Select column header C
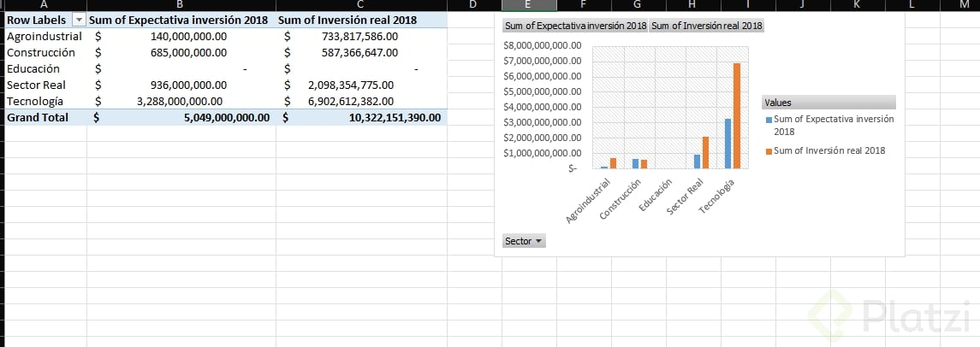980x347 pixels. tap(361, 5)
